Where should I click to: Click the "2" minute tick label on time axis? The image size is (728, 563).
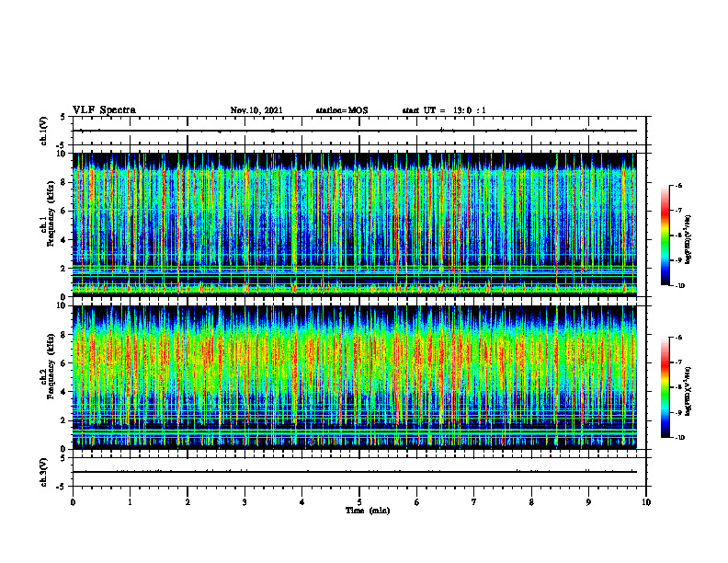[188, 502]
